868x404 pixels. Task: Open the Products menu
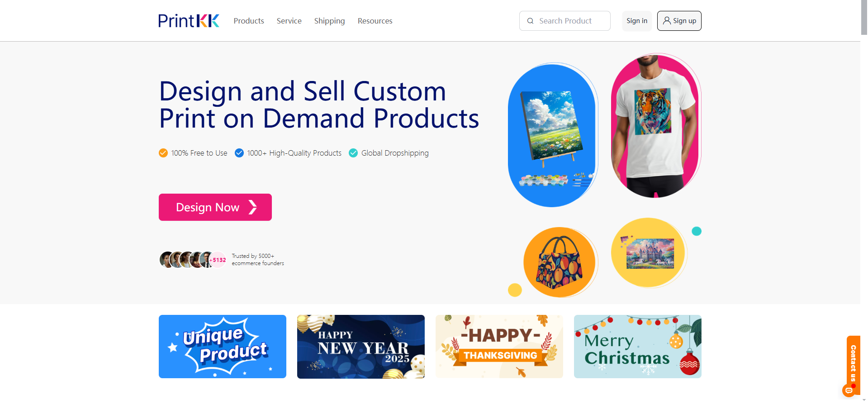click(249, 21)
